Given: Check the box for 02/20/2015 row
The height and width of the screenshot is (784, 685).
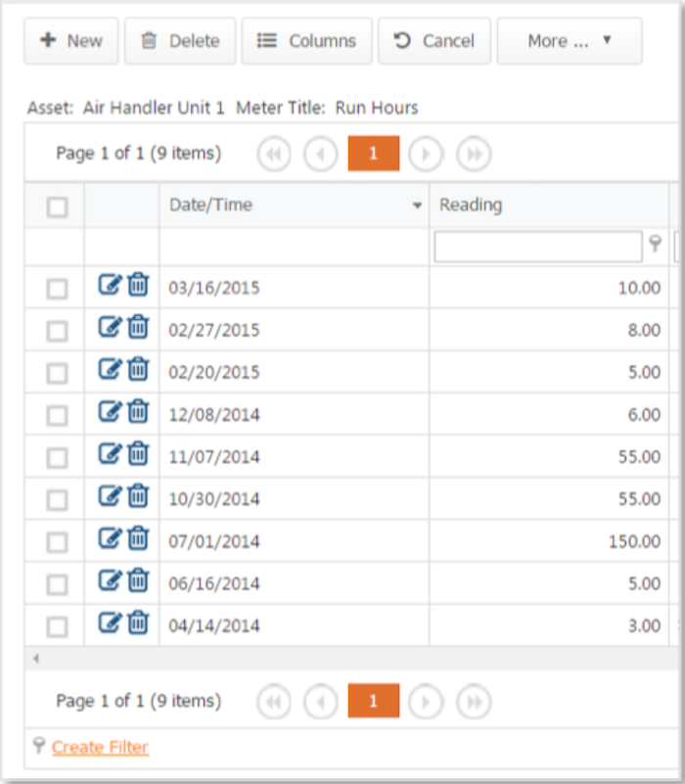Looking at the screenshot, I should click(x=58, y=373).
